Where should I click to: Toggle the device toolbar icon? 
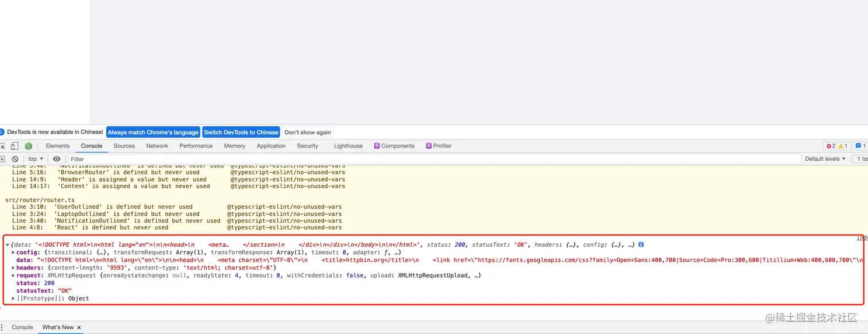[x=15, y=146]
